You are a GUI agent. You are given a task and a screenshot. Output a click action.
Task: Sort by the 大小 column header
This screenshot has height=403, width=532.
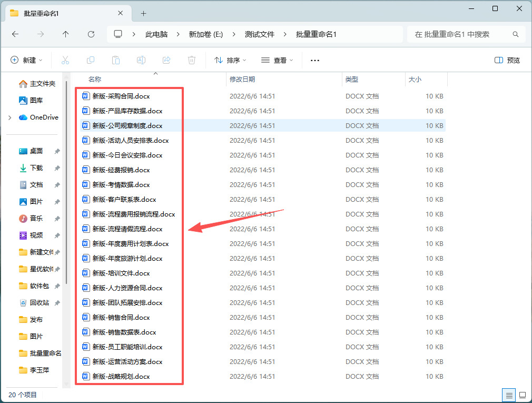point(415,80)
